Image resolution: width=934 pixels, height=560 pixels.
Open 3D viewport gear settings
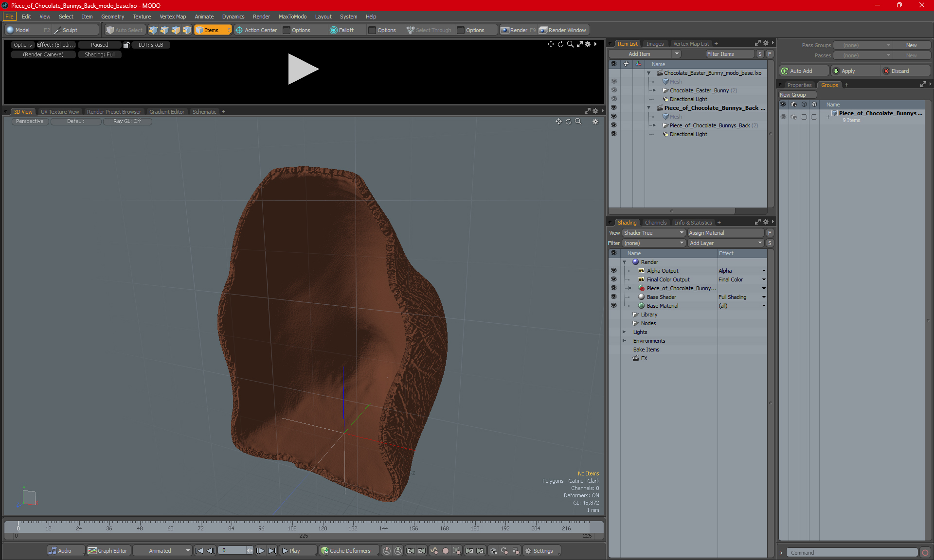595,122
